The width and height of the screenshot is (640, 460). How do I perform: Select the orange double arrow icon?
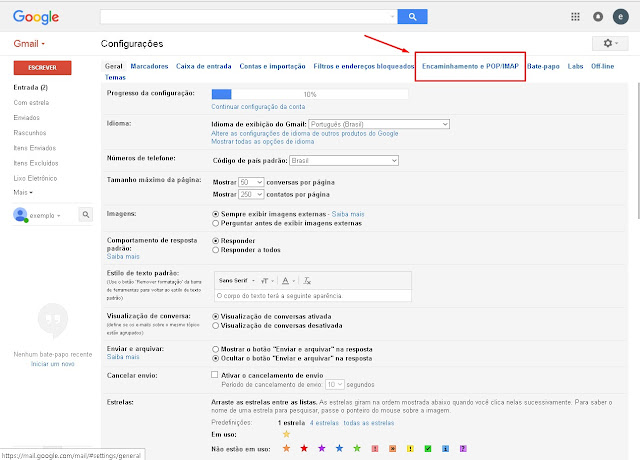pos(392,449)
